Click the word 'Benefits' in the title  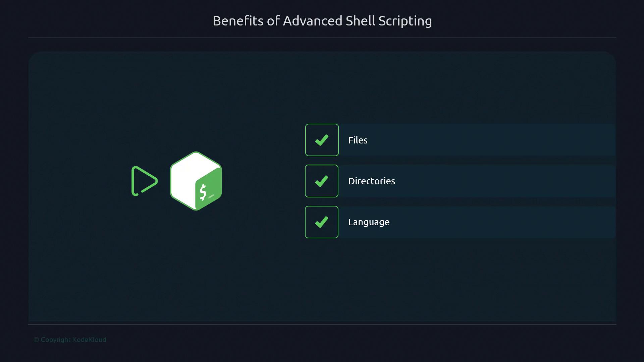pyautogui.click(x=238, y=21)
